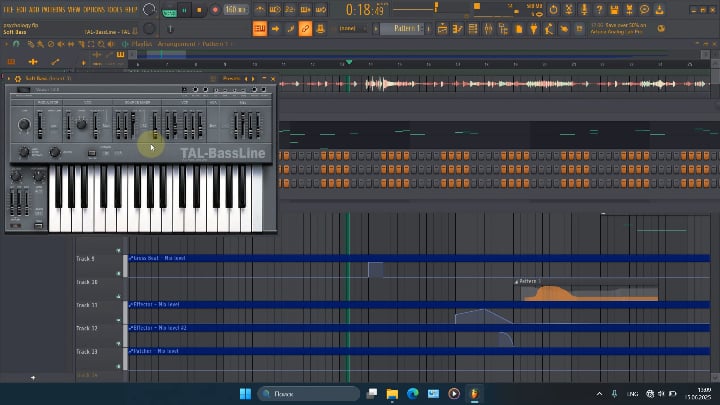Click the plus button beside Pattern 1
This screenshot has height=405, width=720.
pyautogui.click(x=429, y=28)
